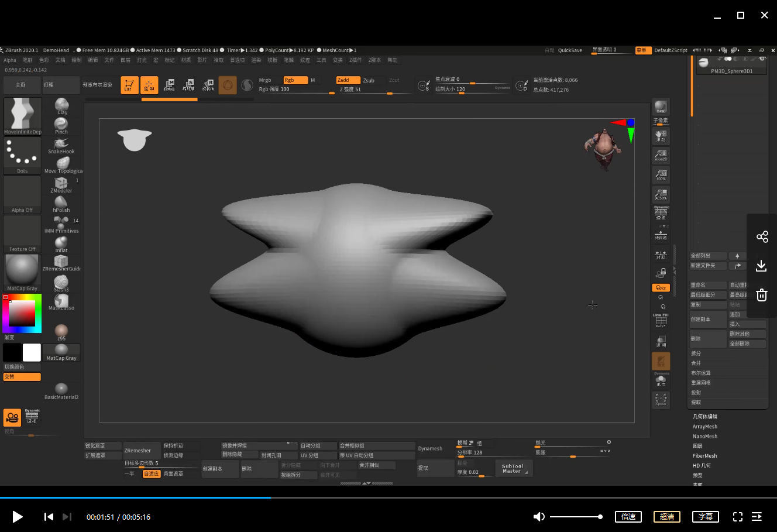Viewport: 777px width, 532px height.
Task: Open the 倍速 playback speed menu
Action: coord(628,516)
